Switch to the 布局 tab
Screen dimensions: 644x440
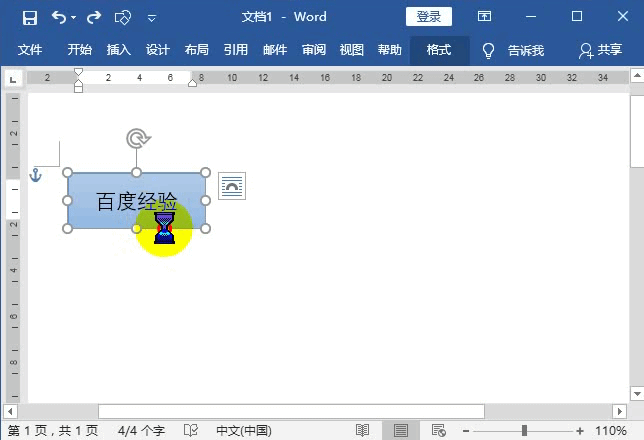coord(197,50)
